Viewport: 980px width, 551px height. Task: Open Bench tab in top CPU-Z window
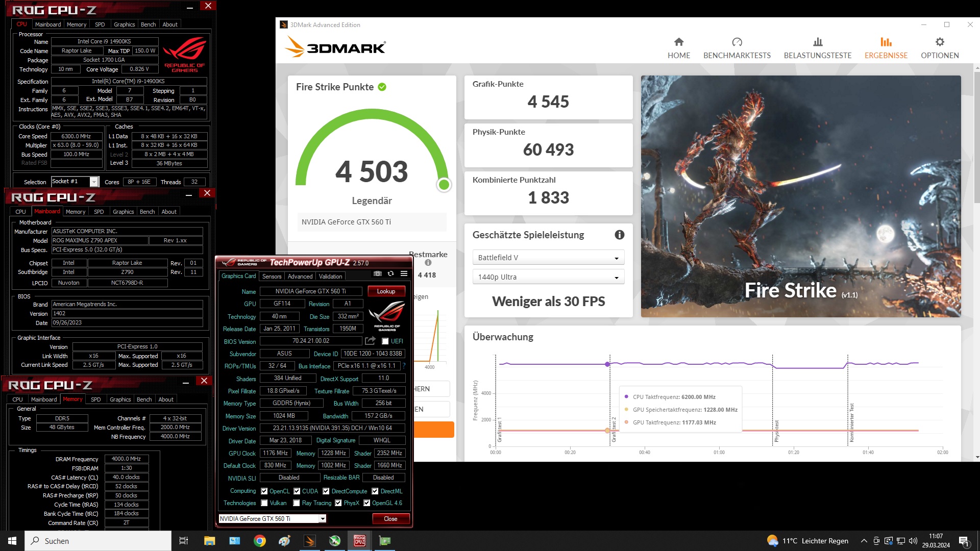coord(149,24)
